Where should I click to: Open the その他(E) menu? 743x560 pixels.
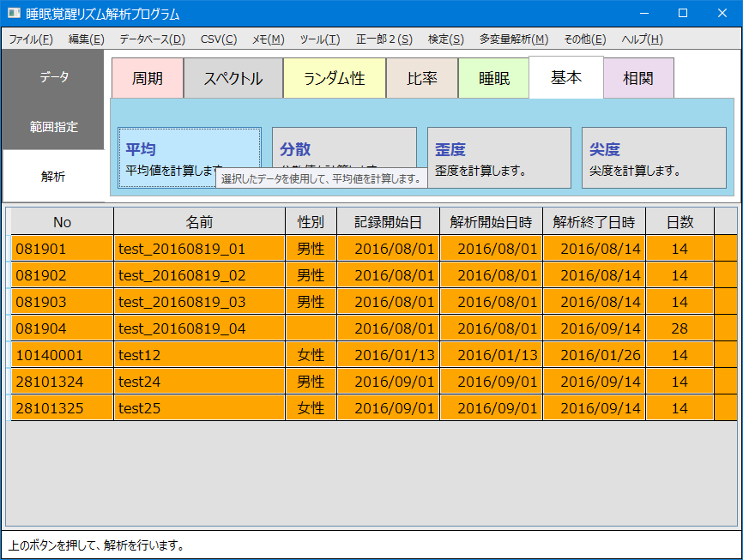coord(585,39)
